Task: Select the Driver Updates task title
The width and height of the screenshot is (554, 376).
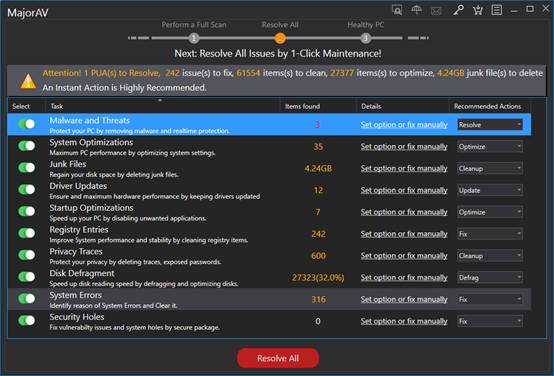Action: point(78,186)
